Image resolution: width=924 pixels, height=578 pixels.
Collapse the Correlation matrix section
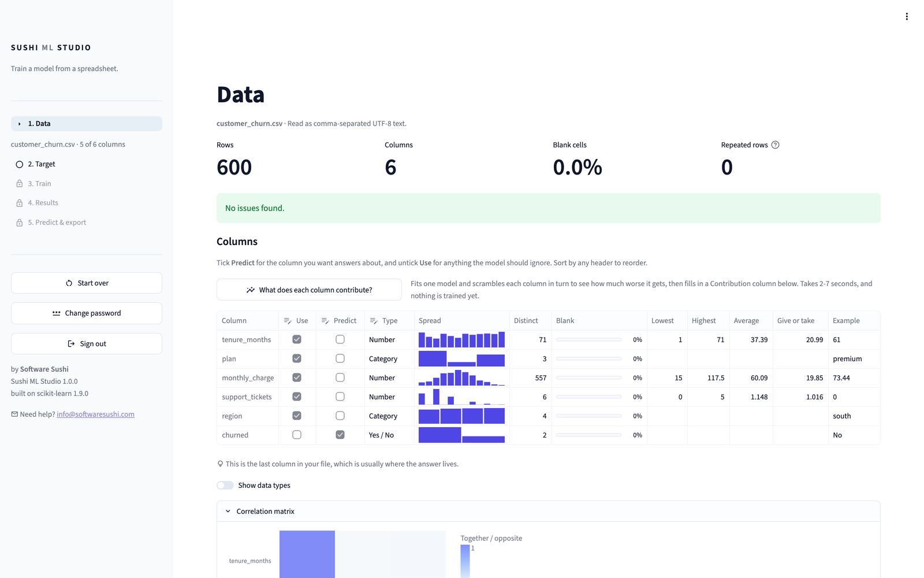(549, 512)
